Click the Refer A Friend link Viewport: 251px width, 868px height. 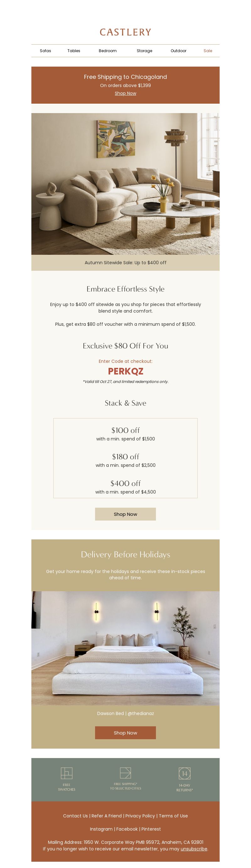pyautogui.click(x=107, y=816)
